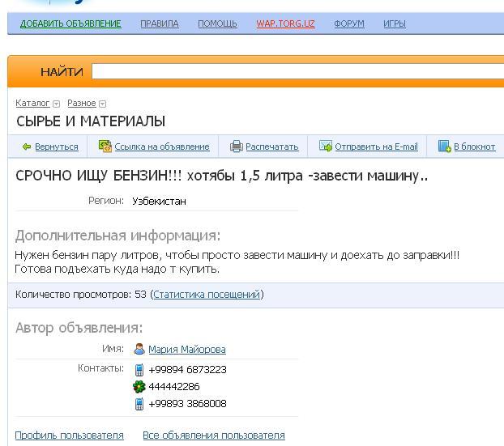Click the printer icon beside Распечатать
This screenshot has height=446, width=504.
[237, 147]
